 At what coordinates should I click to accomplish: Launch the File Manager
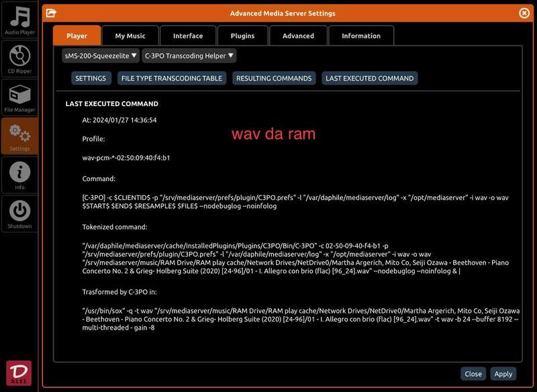point(19,97)
